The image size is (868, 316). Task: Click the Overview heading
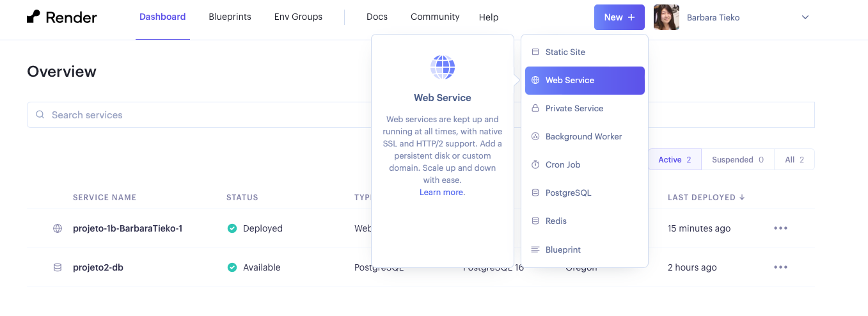point(61,72)
